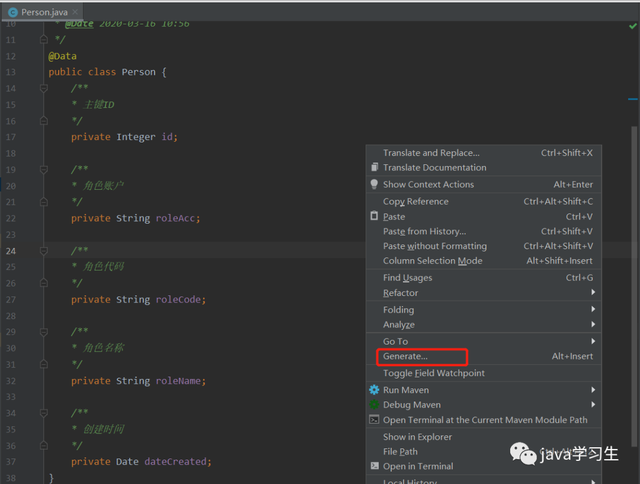Close the Person.java editor tab
Image resolution: width=640 pixels, height=484 pixels.
point(75,12)
